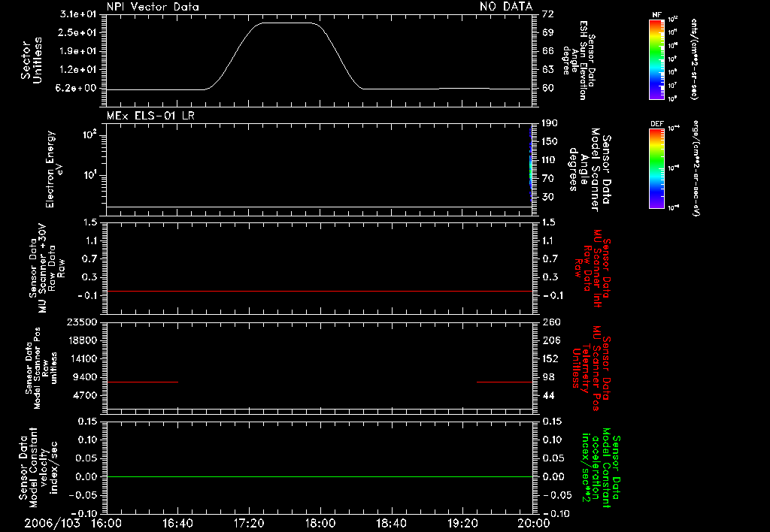Click the 206 telemetry tick value
The image size is (770, 532).
click(x=551, y=340)
